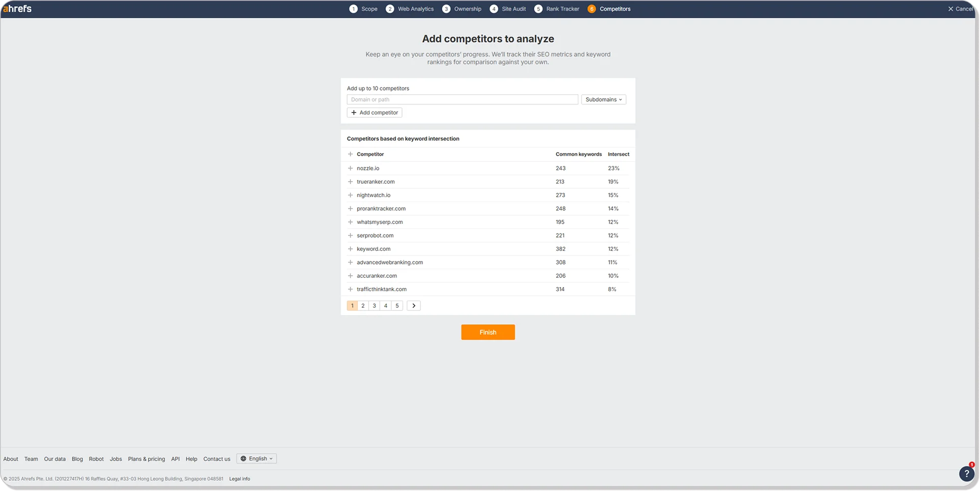This screenshot has width=980, height=491.
Task: Add trueranker.com with its plus icon
Action: click(350, 182)
